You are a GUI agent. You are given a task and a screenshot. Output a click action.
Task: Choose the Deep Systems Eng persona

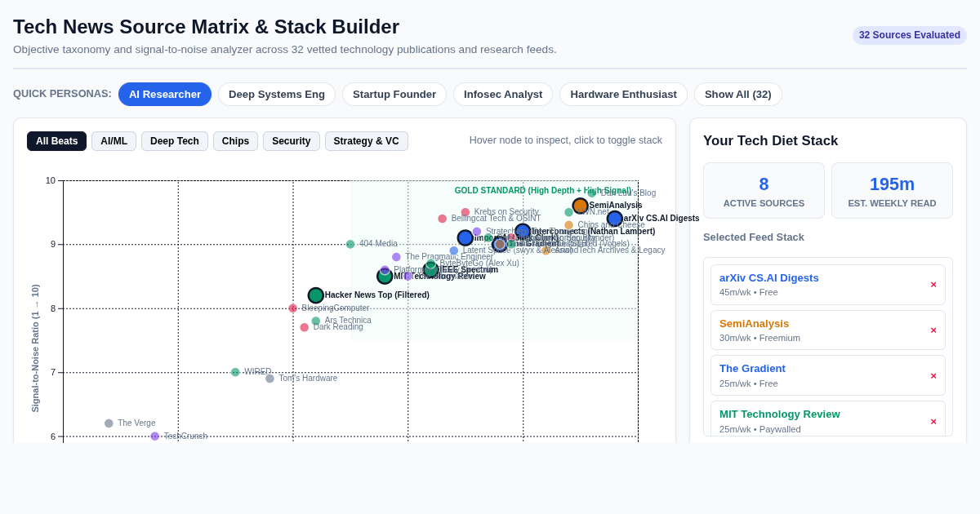point(277,94)
